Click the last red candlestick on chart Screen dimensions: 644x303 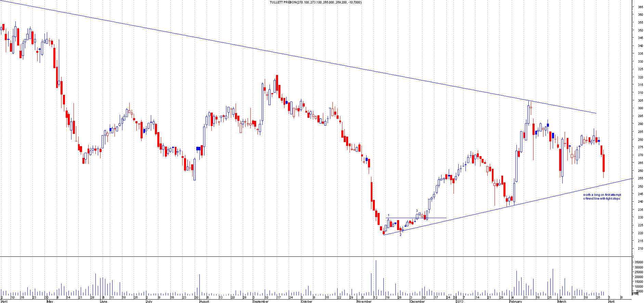coord(604,163)
